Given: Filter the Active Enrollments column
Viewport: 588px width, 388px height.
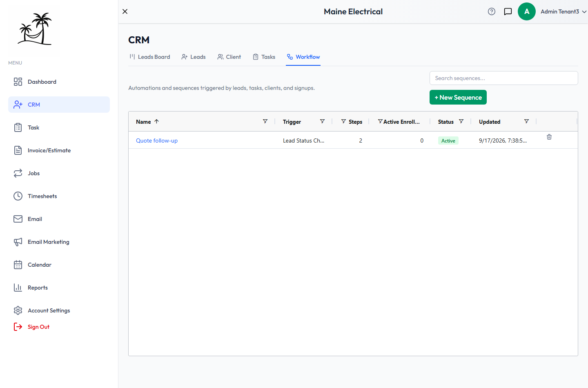Looking at the screenshot, I should click(x=380, y=121).
